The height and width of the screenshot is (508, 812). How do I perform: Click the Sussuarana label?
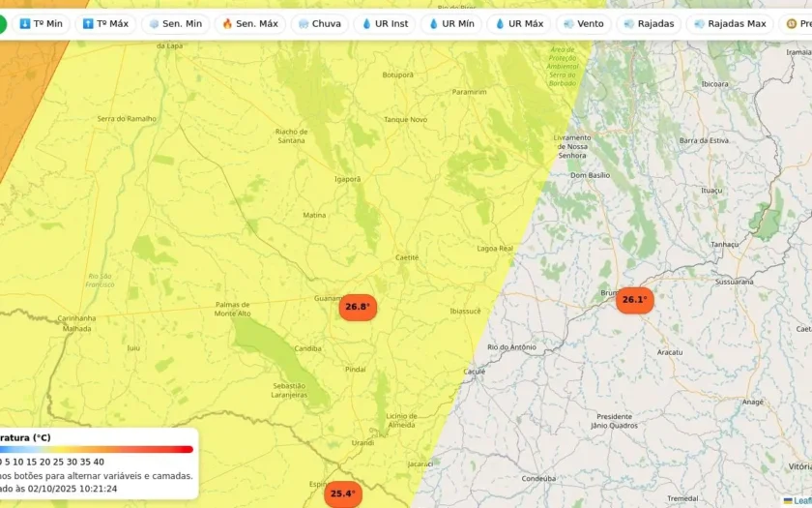click(735, 282)
